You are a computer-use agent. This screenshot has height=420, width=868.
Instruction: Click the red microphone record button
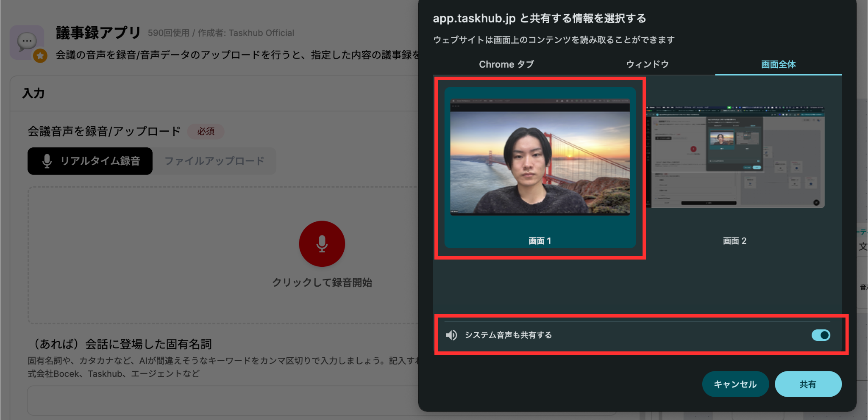[x=322, y=244]
